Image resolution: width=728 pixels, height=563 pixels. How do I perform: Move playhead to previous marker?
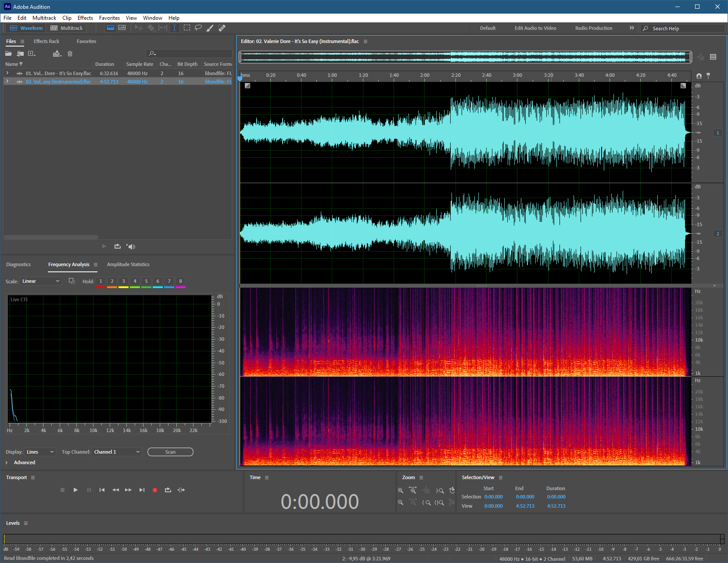tap(102, 490)
